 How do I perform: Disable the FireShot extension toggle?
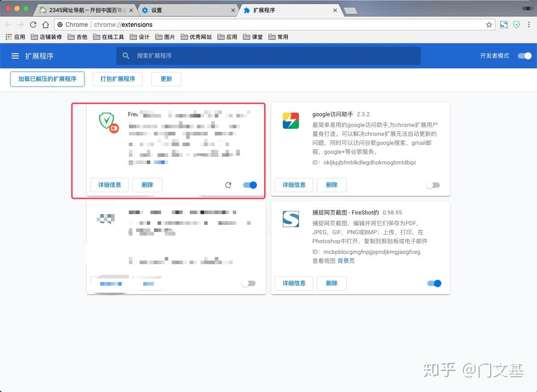tap(434, 283)
